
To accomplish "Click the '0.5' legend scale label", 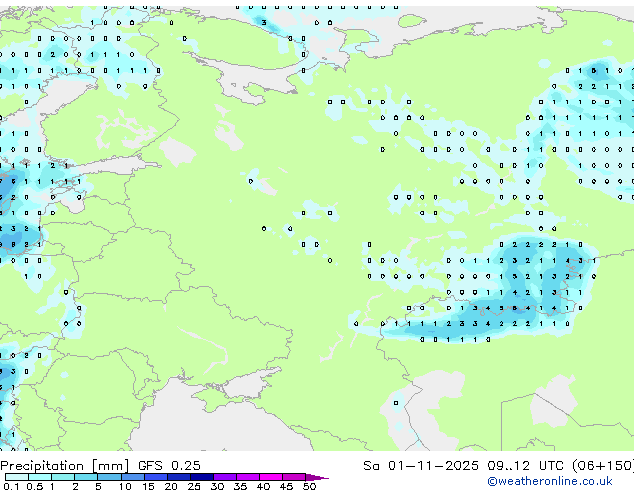I will pyautogui.click(x=34, y=486).
